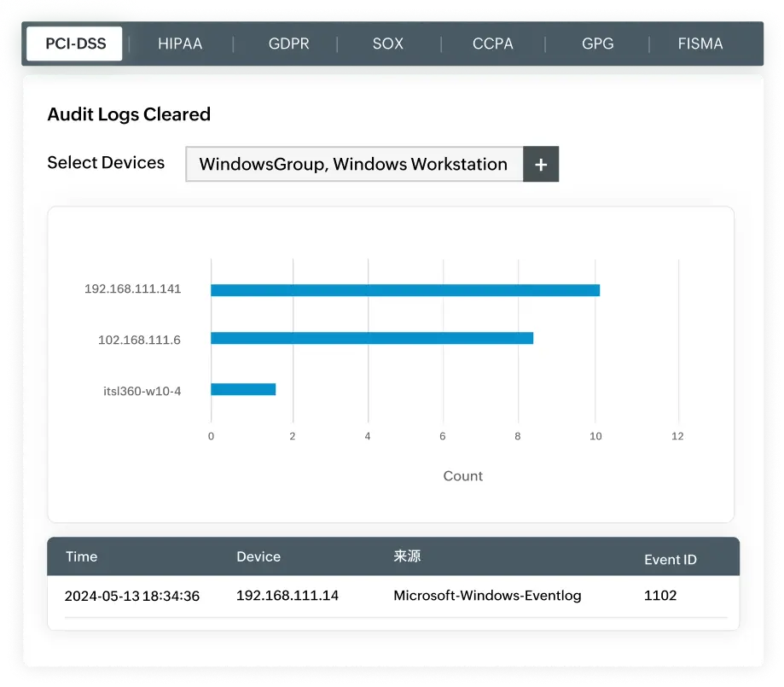Open the GDPR compliance report

pos(287,43)
